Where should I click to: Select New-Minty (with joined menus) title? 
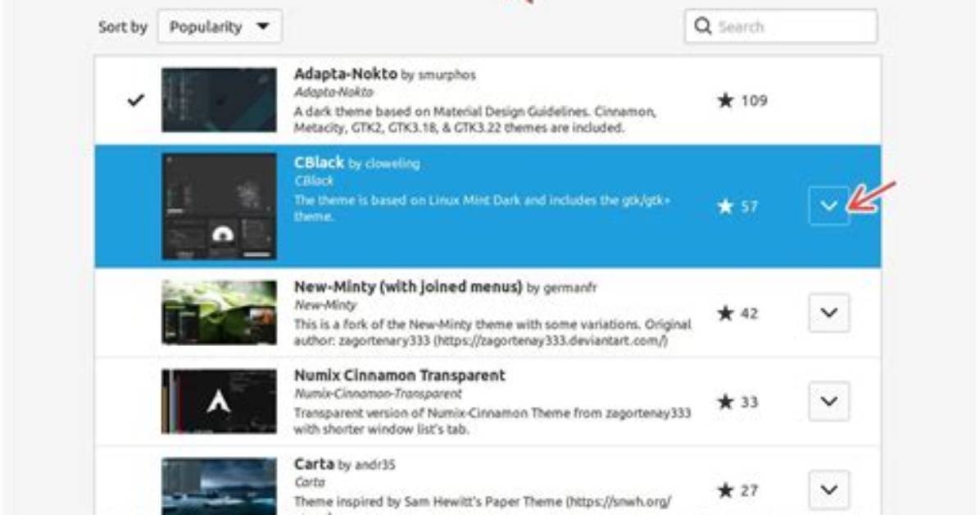[408, 287]
